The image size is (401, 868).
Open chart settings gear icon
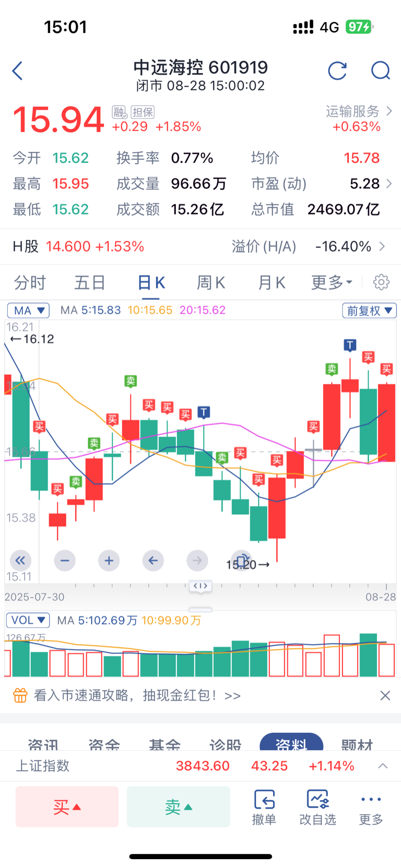point(381,282)
